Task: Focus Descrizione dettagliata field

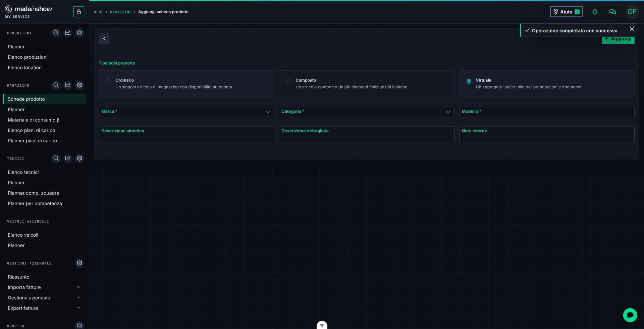Action: coord(366,134)
